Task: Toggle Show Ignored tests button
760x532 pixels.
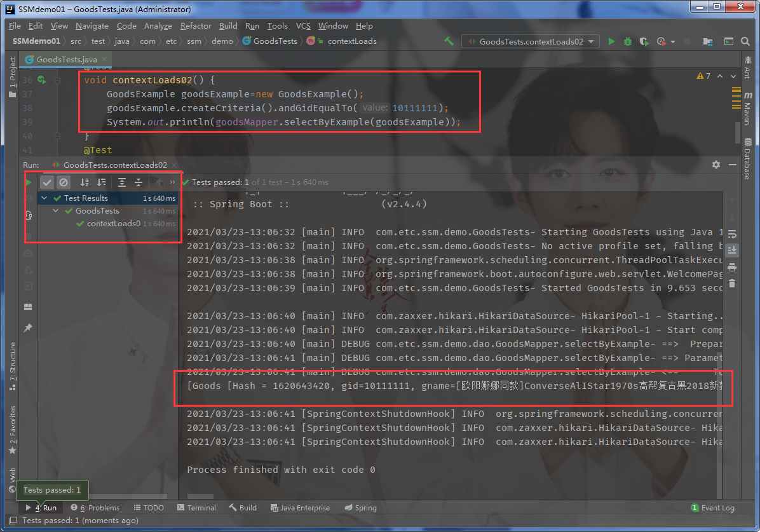Action: click(x=64, y=182)
